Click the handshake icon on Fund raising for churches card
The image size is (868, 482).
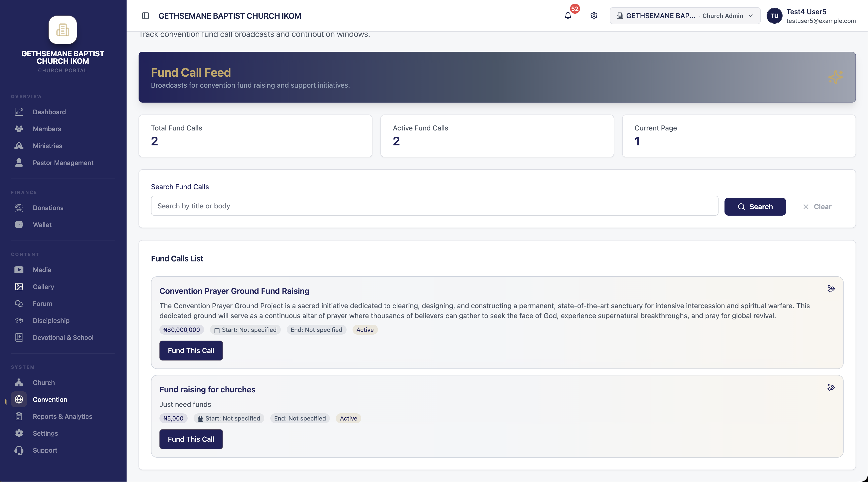pos(831,387)
